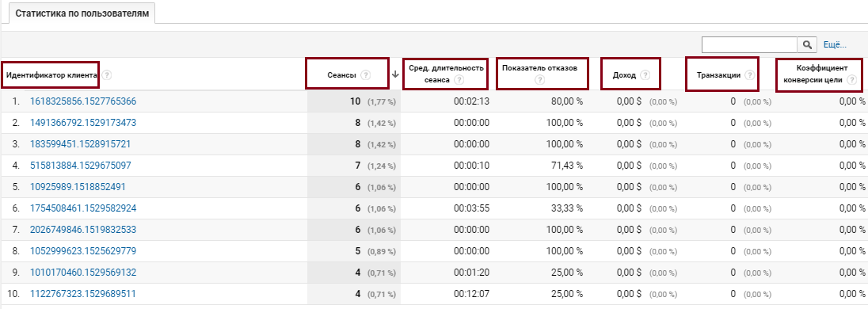
Task: Click sessions value 10 (1,77 %)
Action: pos(373,101)
